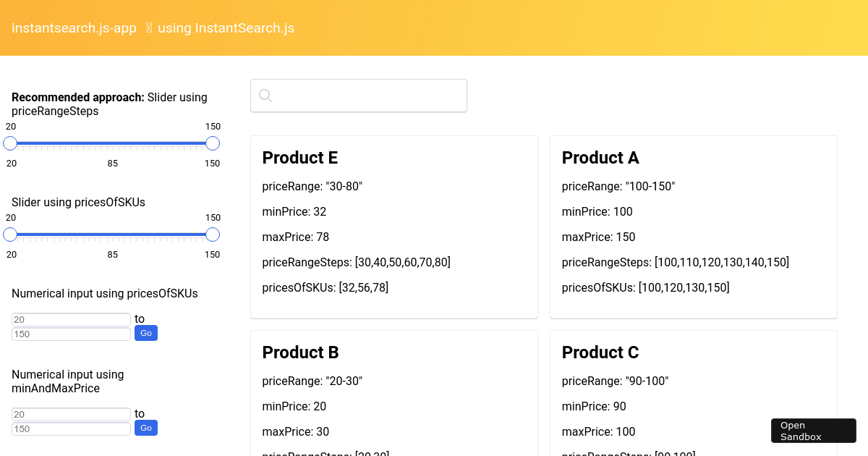
Task: Click 'minPrice: 100' in Product A
Action: click(x=597, y=211)
